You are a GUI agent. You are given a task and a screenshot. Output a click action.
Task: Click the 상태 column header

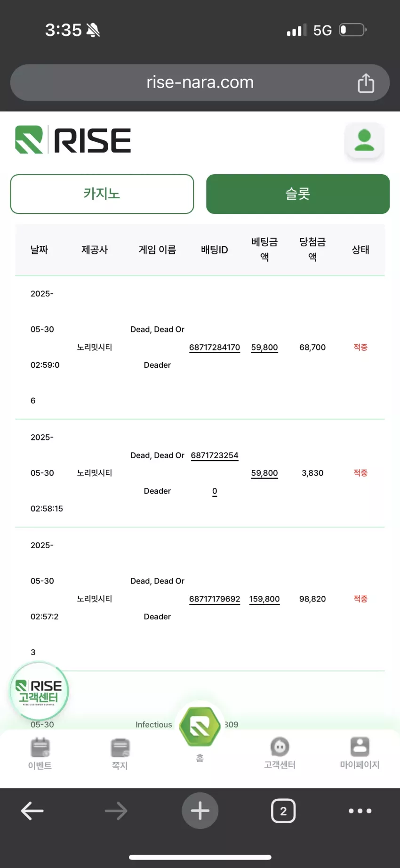pyautogui.click(x=360, y=250)
